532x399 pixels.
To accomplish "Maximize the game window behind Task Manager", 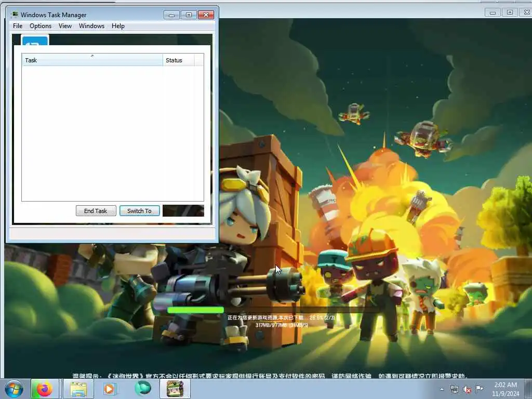I will pos(510,12).
